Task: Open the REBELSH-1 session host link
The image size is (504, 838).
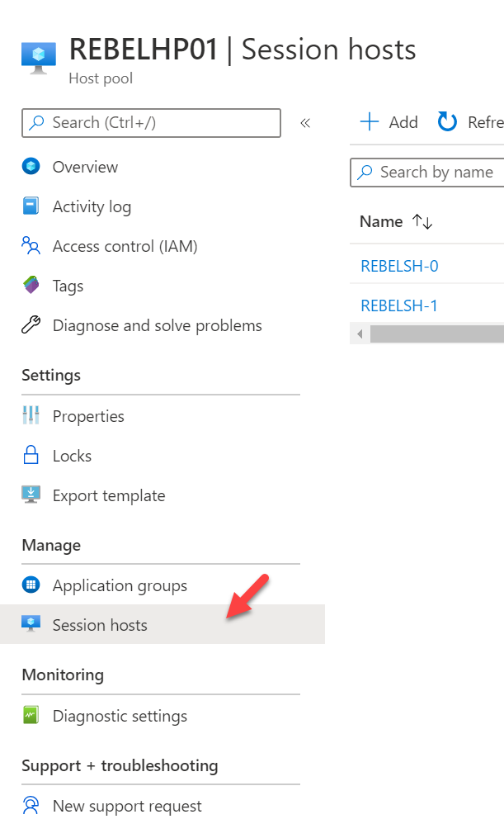Action: tap(398, 305)
